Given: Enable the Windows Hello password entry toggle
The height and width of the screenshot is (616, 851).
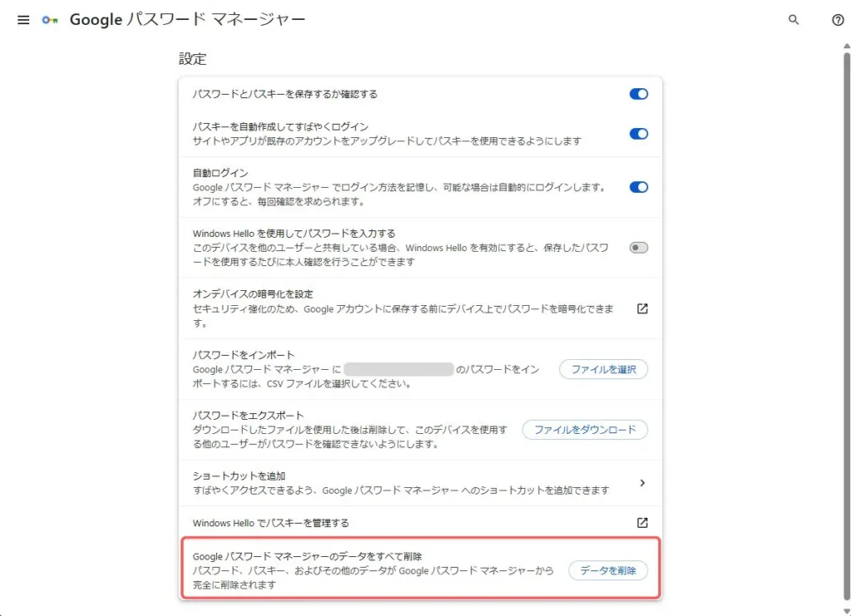Looking at the screenshot, I should (637, 247).
